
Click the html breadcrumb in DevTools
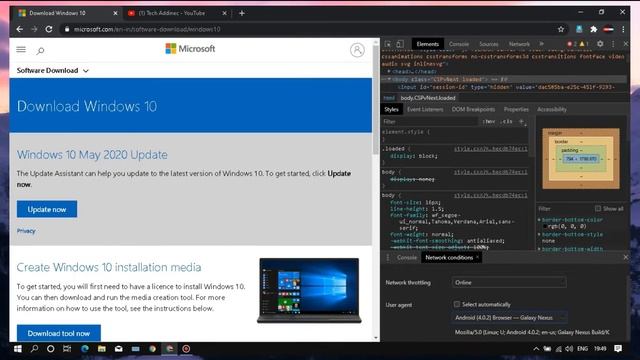point(389,98)
